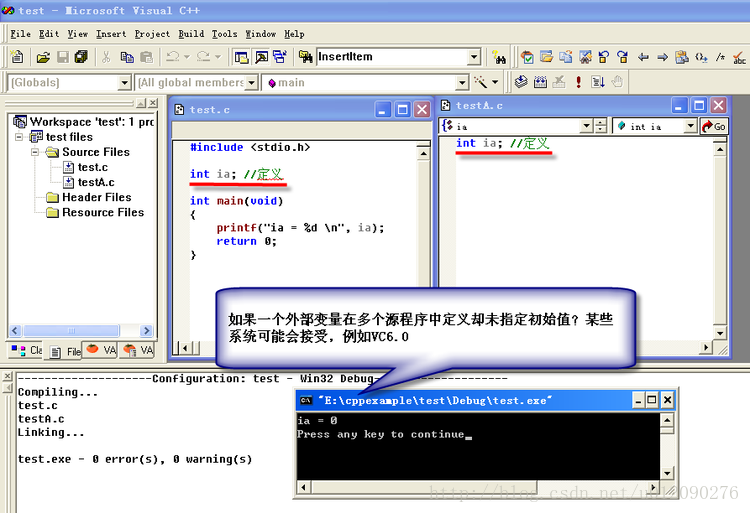Open the Project menu
This screenshot has height=513, width=750.
click(x=152, y=34)
